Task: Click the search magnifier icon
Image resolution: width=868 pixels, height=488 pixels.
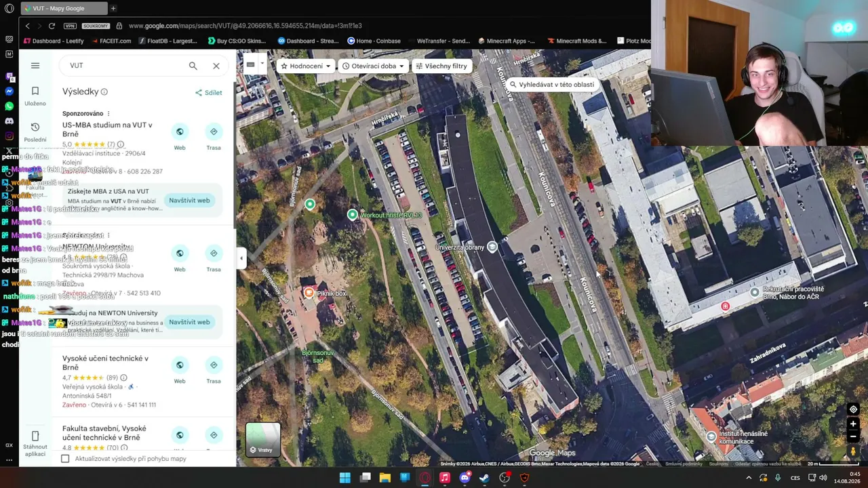Action: [193, 66]
